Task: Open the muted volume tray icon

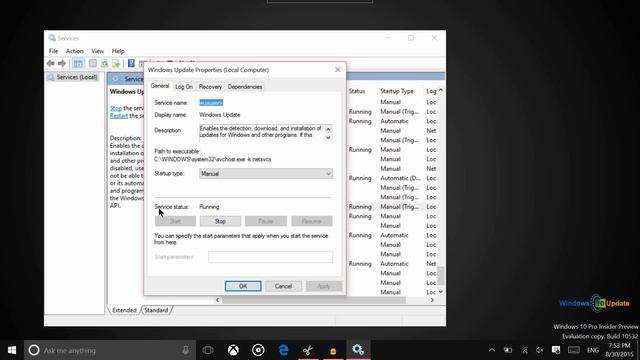Action: coord(540,350)
